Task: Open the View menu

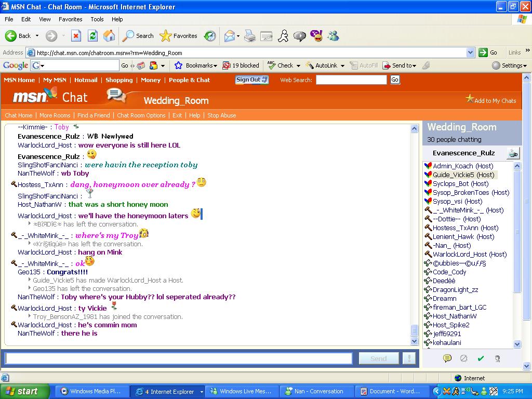Action: point(45,19)
